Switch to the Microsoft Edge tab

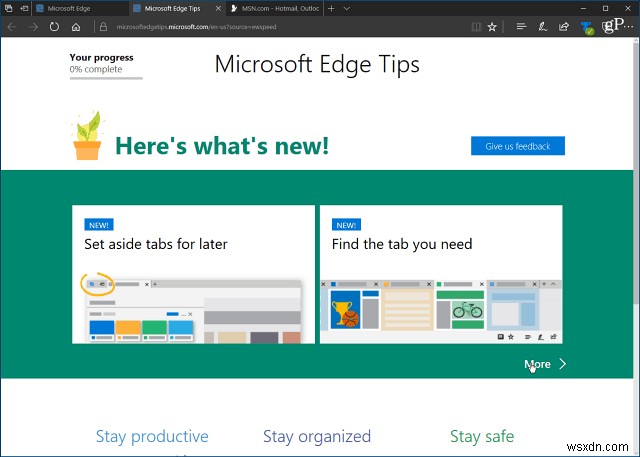tap(80, 8)
